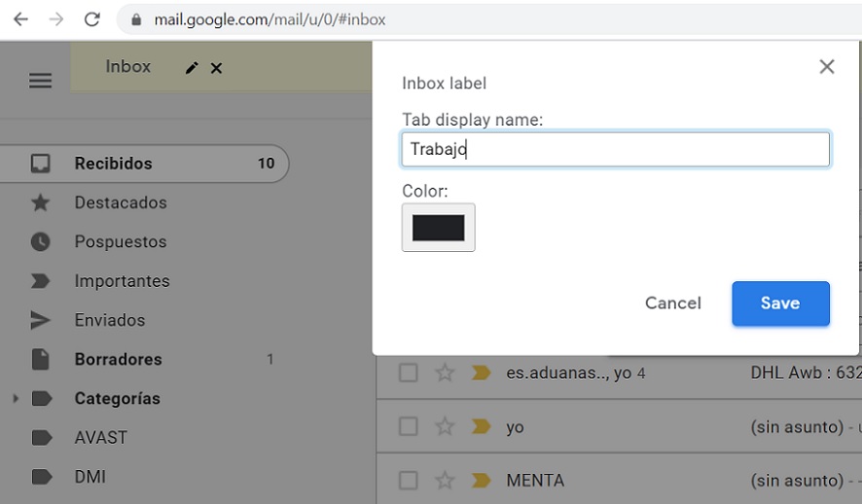The height and width of the screenshot is (504, 862).
Task: Reload the page with browser refresh icon
Action: 92,19
